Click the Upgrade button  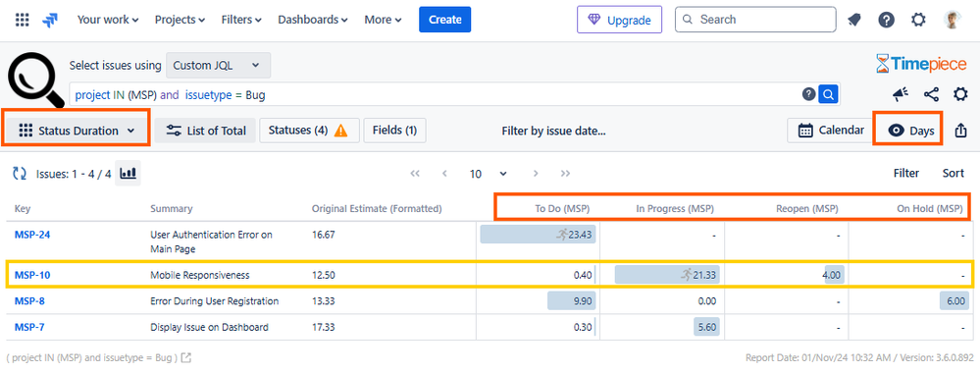(619, 20)
